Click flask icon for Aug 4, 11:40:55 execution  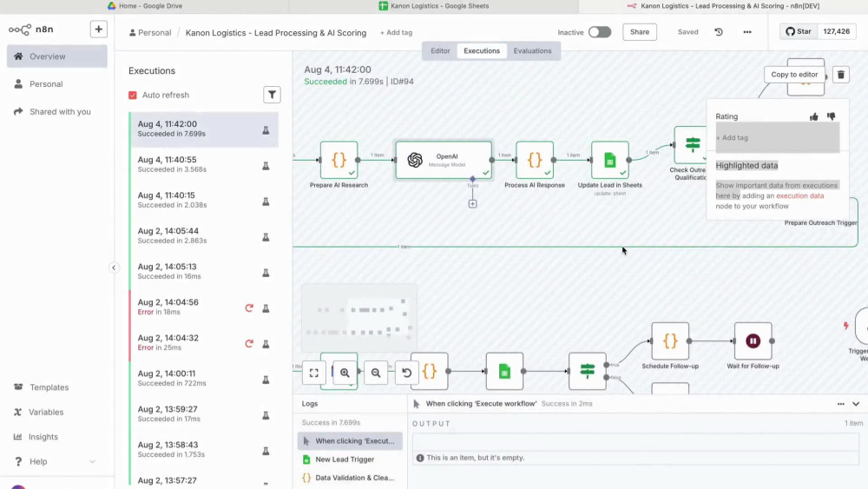(x=266, y=166)
